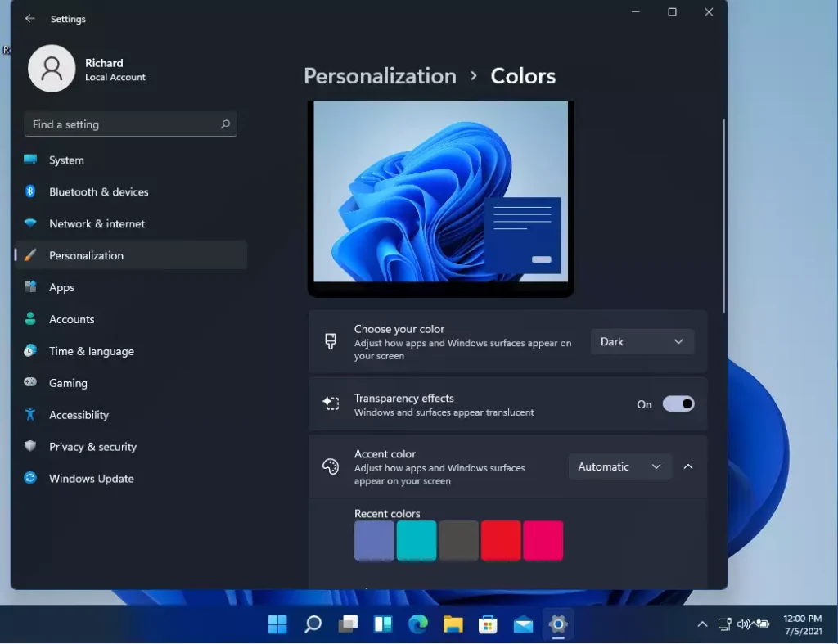Open the Mail app on taskbar
Screen dimensions: 838x644
[523, 624]
